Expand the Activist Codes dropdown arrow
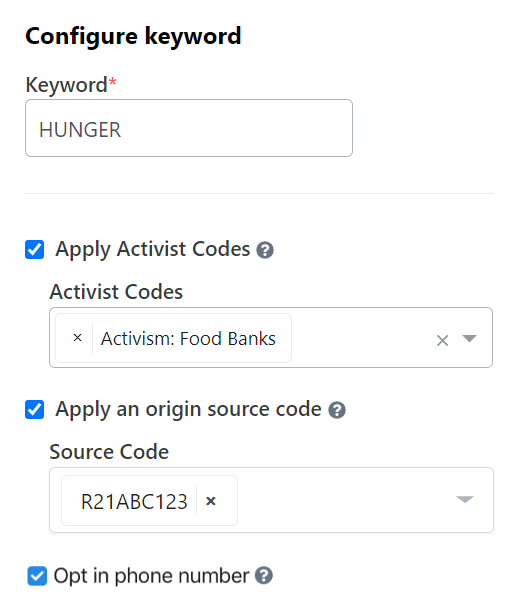525x608 pixels. [x=469, y=339]
